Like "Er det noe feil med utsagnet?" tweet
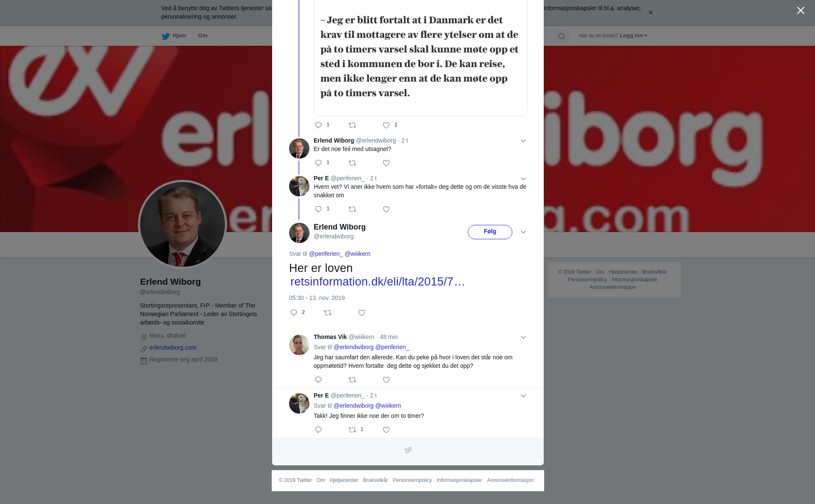 [x=386, y=163]
